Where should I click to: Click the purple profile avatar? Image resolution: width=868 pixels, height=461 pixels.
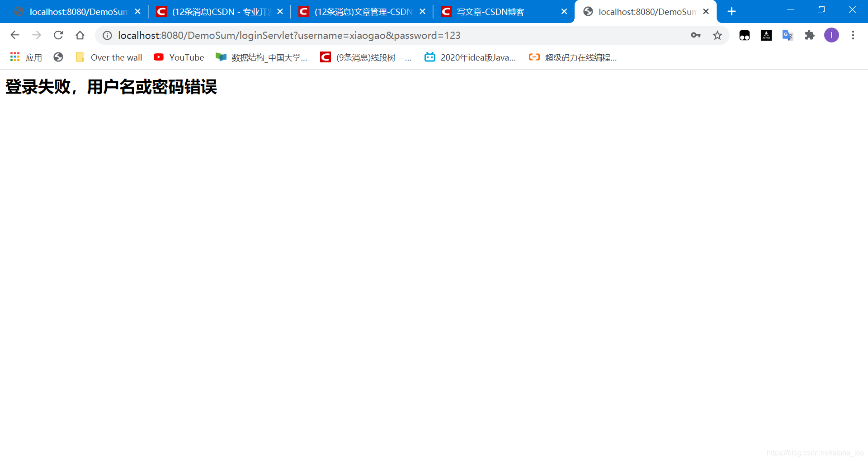pos(831,35)
